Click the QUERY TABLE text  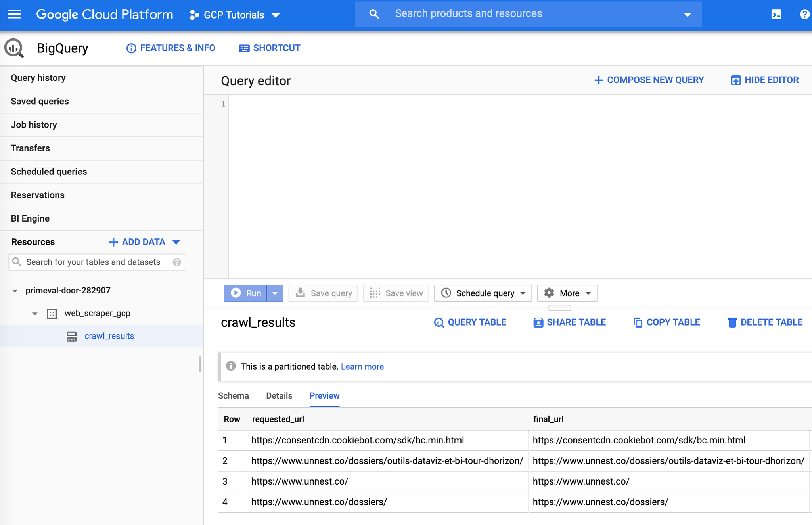click(477, 322)
